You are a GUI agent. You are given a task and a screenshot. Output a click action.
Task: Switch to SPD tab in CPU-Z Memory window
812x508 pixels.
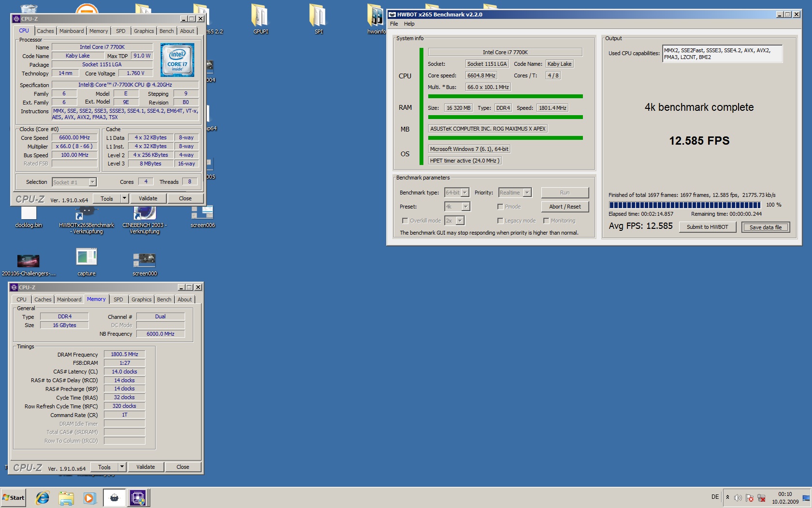(118, 299)
